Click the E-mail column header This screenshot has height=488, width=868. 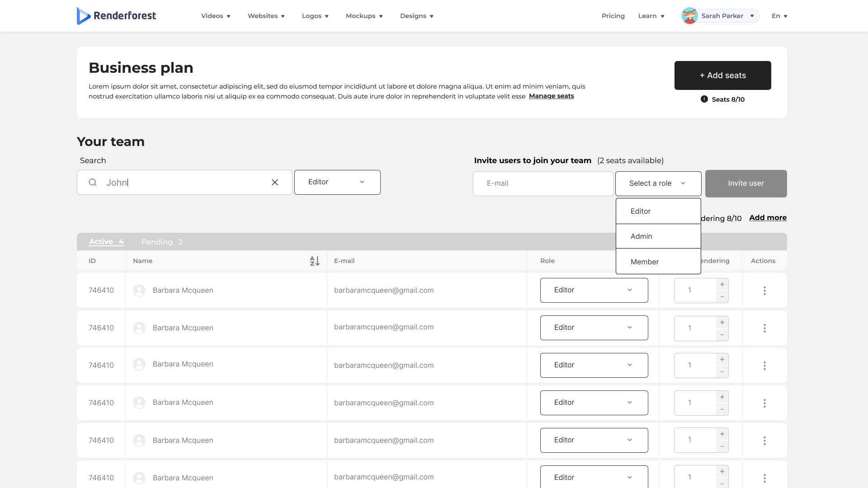tap(344, 261)
